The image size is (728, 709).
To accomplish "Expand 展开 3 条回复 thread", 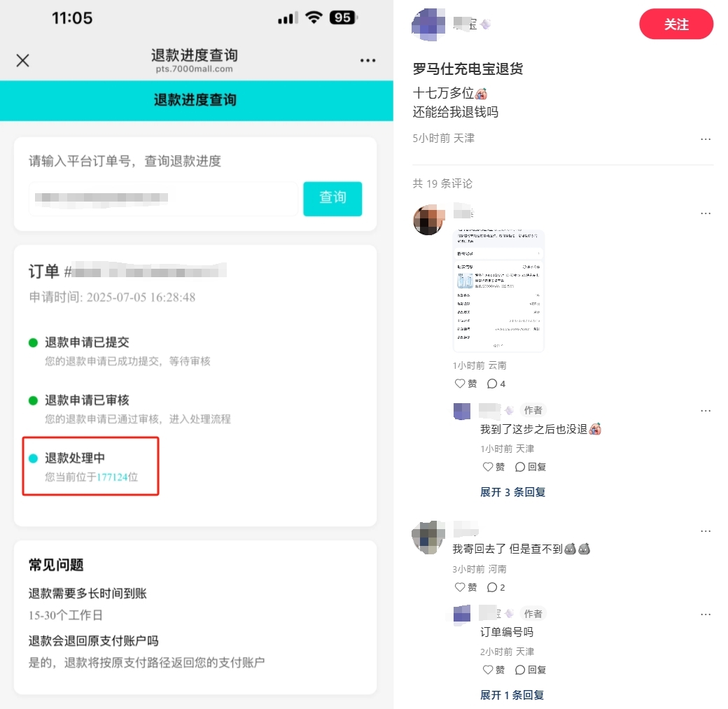I will [x=512, y=492].
